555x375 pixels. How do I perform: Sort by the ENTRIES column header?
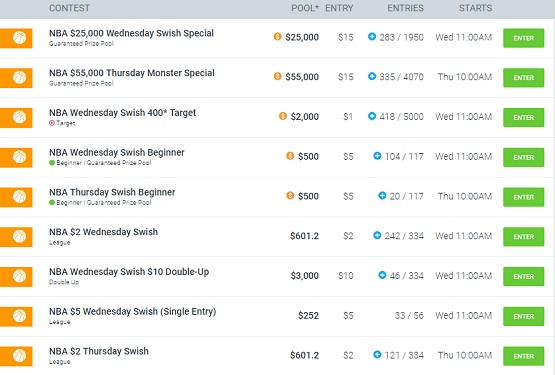click(x=405, y=8)
